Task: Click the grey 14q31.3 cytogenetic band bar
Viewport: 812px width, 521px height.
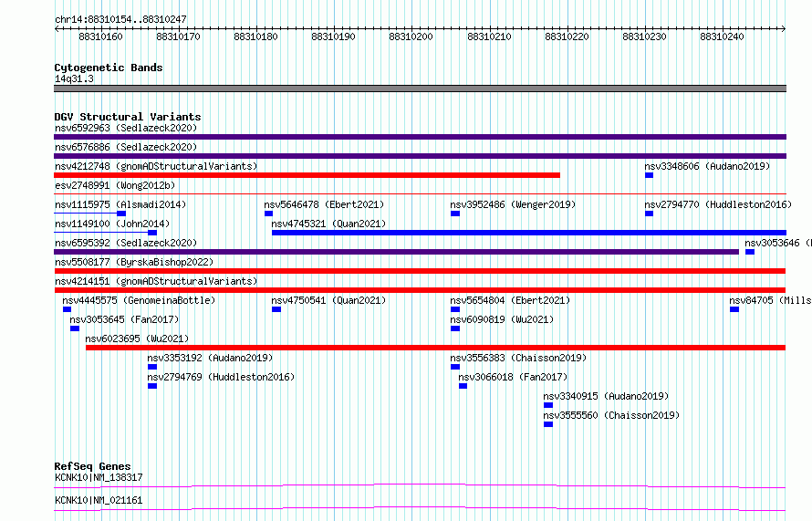Action: point(420,89)
